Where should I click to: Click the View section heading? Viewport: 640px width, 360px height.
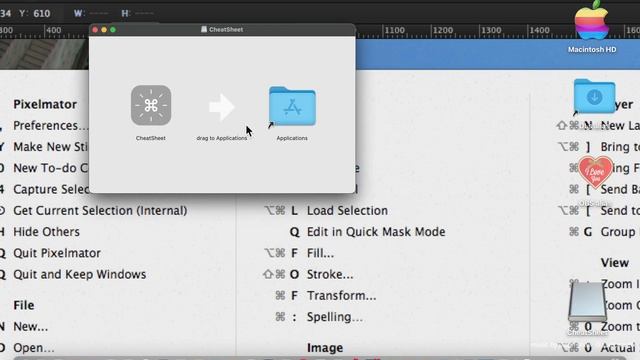[x=615, y=263]
